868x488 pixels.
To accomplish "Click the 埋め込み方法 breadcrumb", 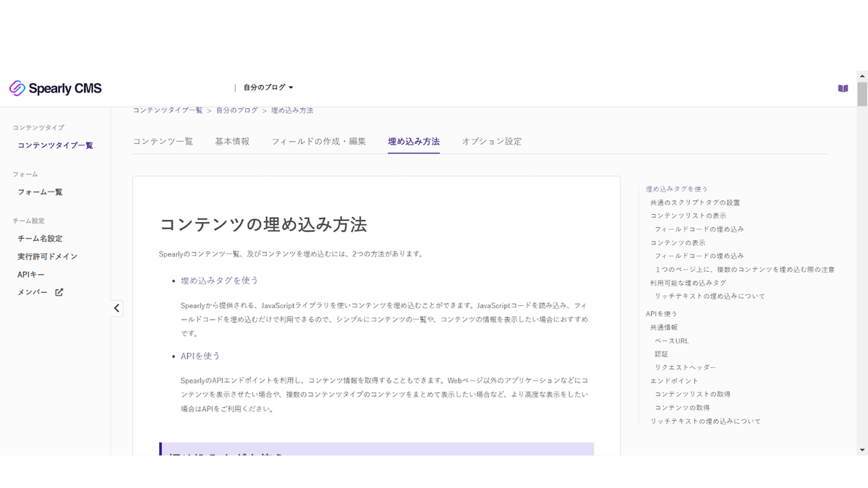I will (292, 110).
